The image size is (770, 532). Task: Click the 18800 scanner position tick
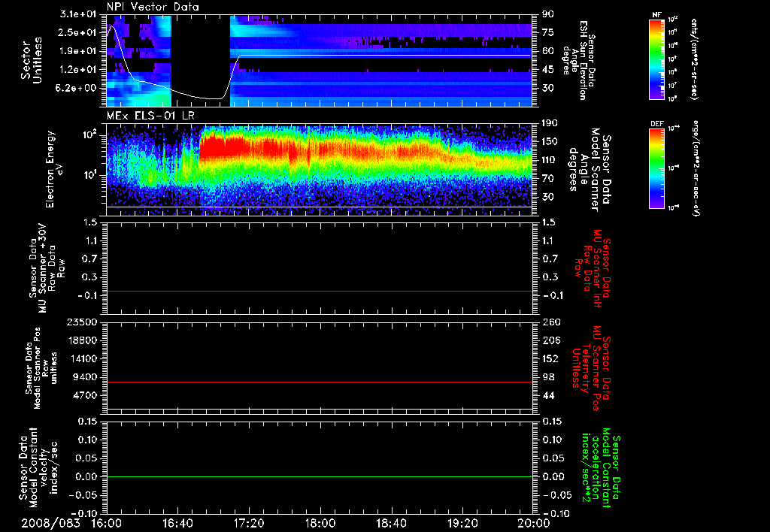click(x=81, y=340)
